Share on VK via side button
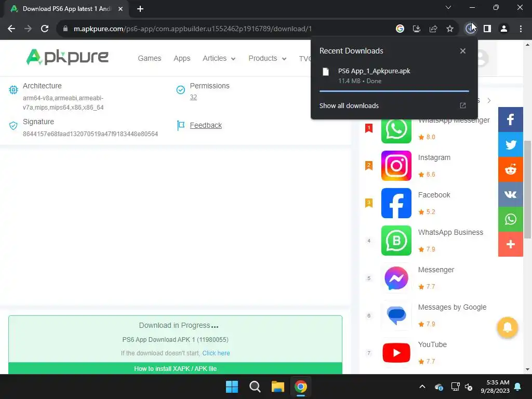This screenshot has height=399, width=532. point(510,194)
